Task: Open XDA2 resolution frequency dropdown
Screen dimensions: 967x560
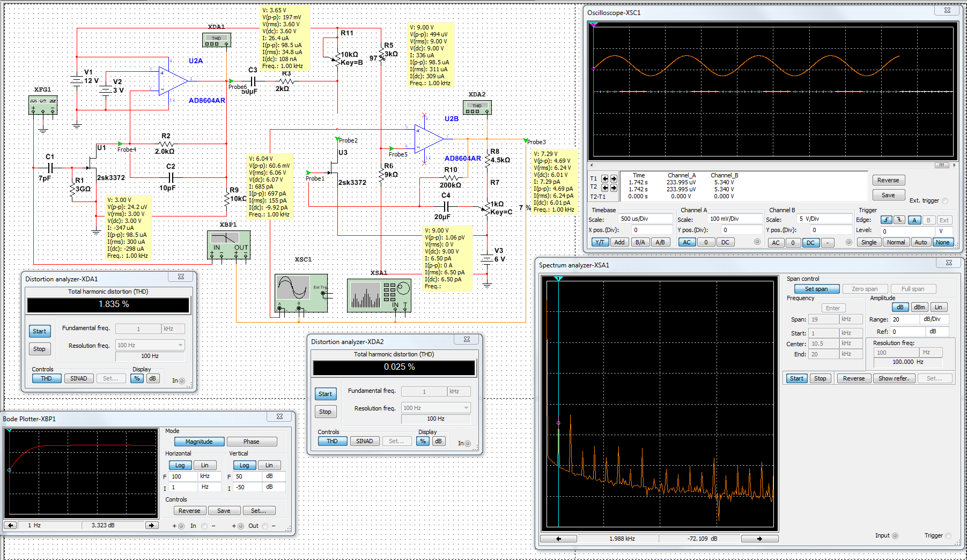Action: [466, 408]
